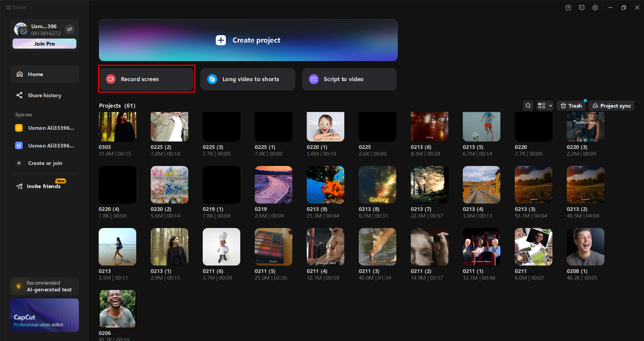Open the project 0303 thumbnail
644x341 pixels.
[117, 126]
